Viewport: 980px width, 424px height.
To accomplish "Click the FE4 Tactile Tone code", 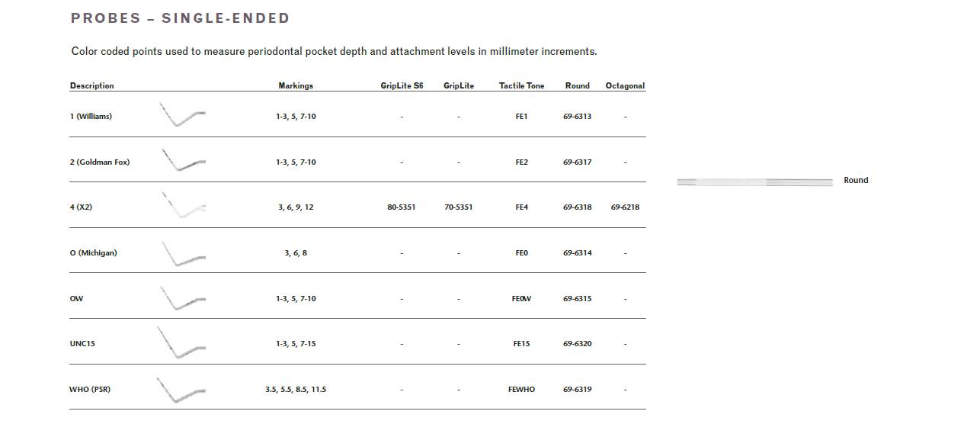I will click(521, 207).
